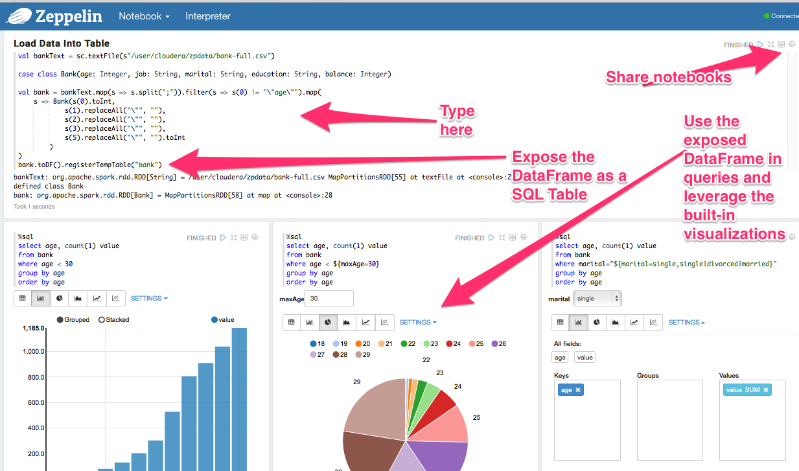Screen dimensions: 799x471
Task: Switch bar chart paragraph to table view
Action: 22,298
